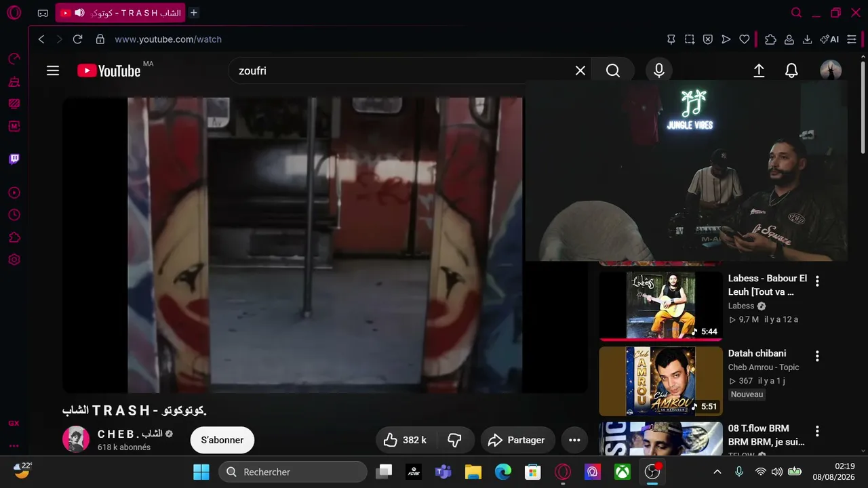The image size is (868, 488).
Task: Open the ad blocker shield icon
Action: pyautogui.click(x=708, y=39)
